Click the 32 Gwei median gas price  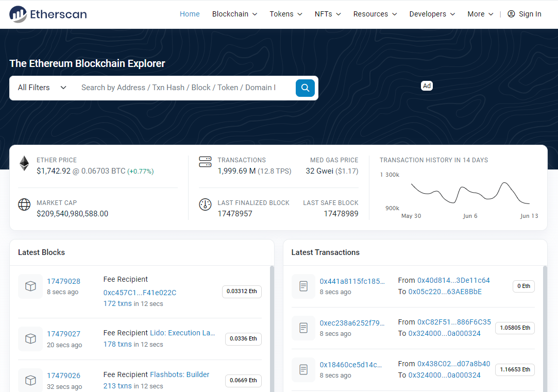319,171
